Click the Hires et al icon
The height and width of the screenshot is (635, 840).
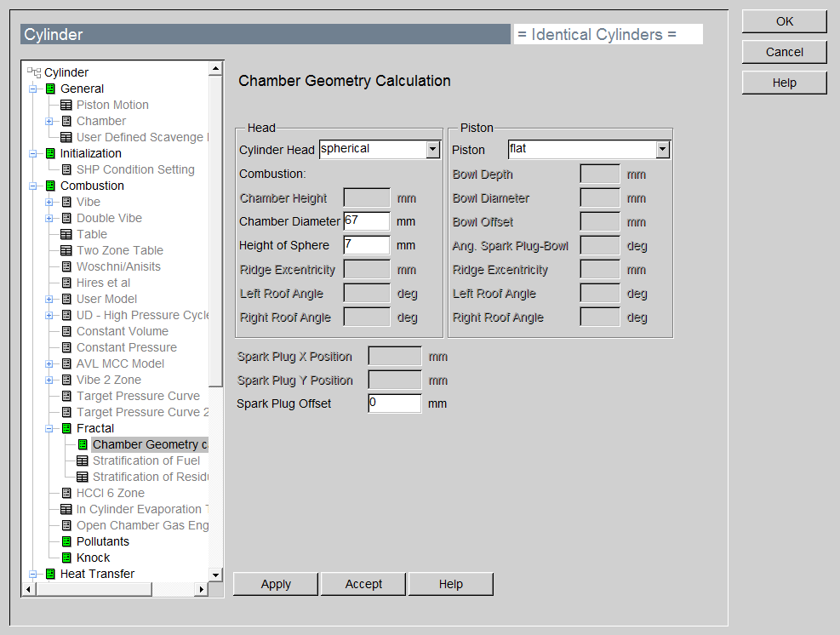(x=66, y=283)
